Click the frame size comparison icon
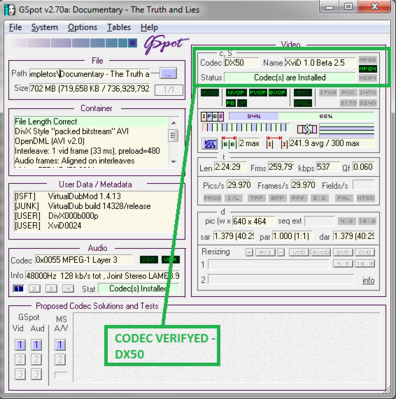 pyautogui.click(x=307, y=129)
